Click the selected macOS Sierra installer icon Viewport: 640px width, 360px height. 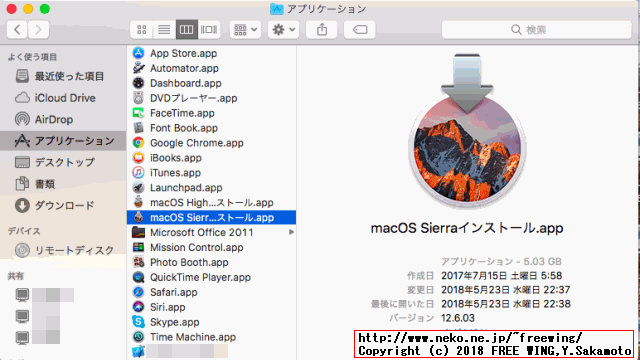[x=138, y=217]
